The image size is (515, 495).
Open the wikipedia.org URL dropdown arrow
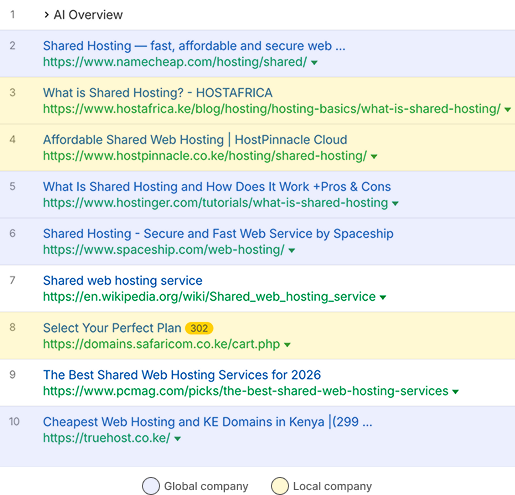pyautogui.click(x=383, y=297)
